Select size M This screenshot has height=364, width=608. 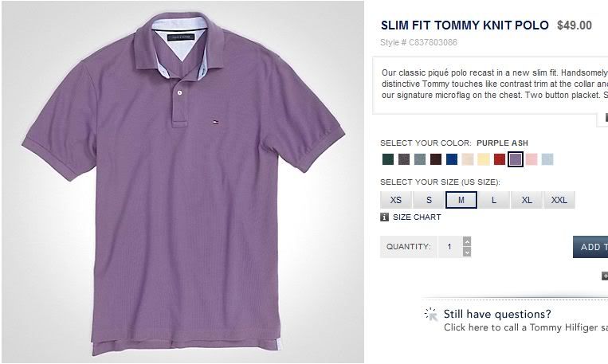click(461, 200)
